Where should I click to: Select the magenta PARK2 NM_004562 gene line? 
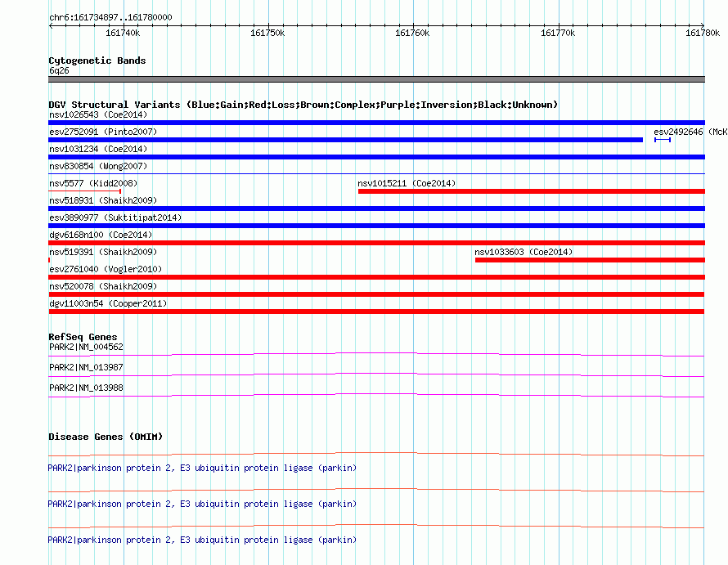coord(376,355)
